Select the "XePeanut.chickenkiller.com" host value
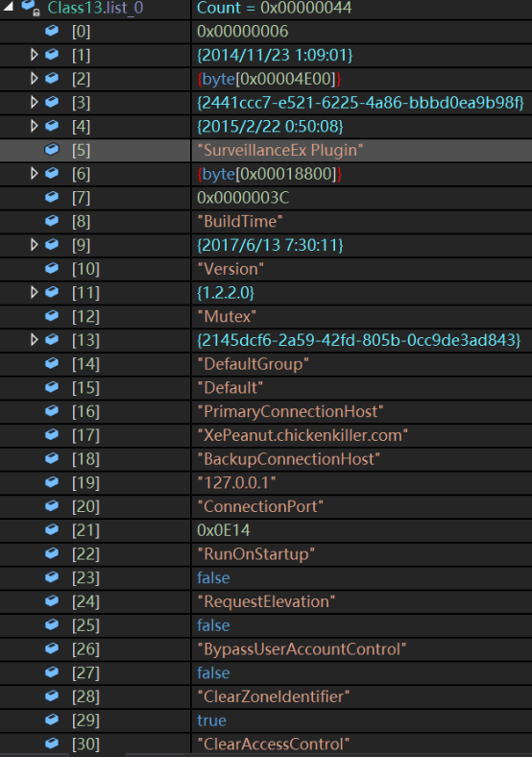This screenshot has height=757, width=532. tap(302, 435)
